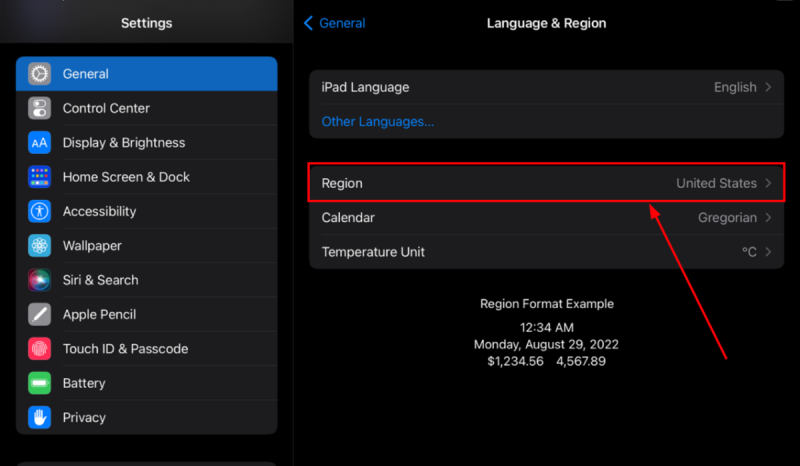This screenshot has width=800, height=466.
Task: Go back to General settings
Action: 335,23
